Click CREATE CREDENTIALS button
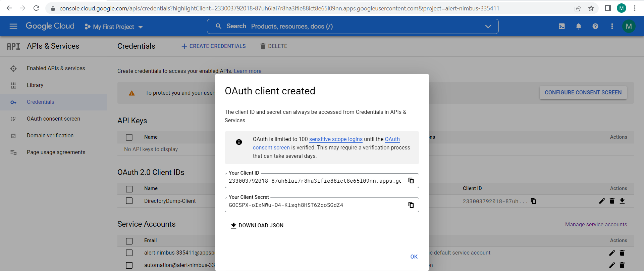The width and height of the screenshot is (644, 271). (213, 46)
